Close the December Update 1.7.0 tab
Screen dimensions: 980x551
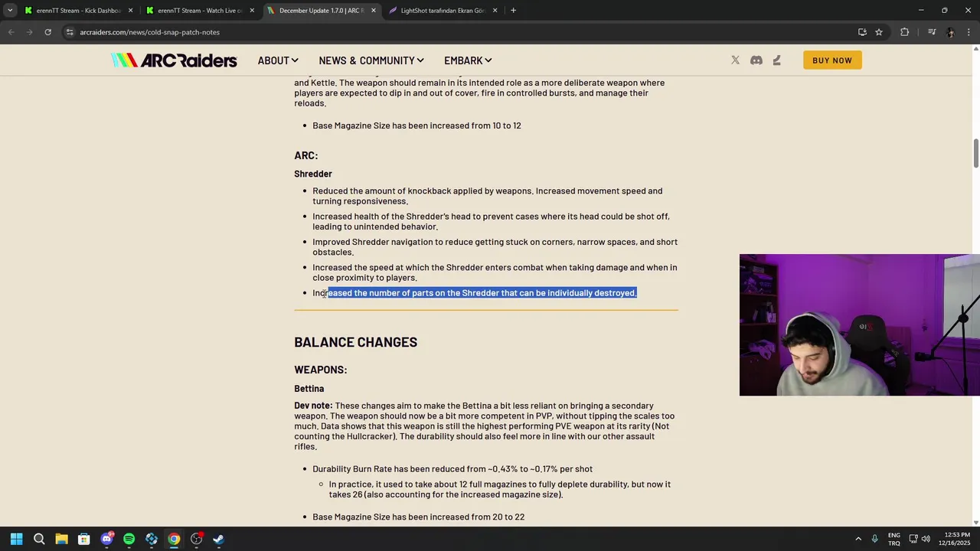374,11
